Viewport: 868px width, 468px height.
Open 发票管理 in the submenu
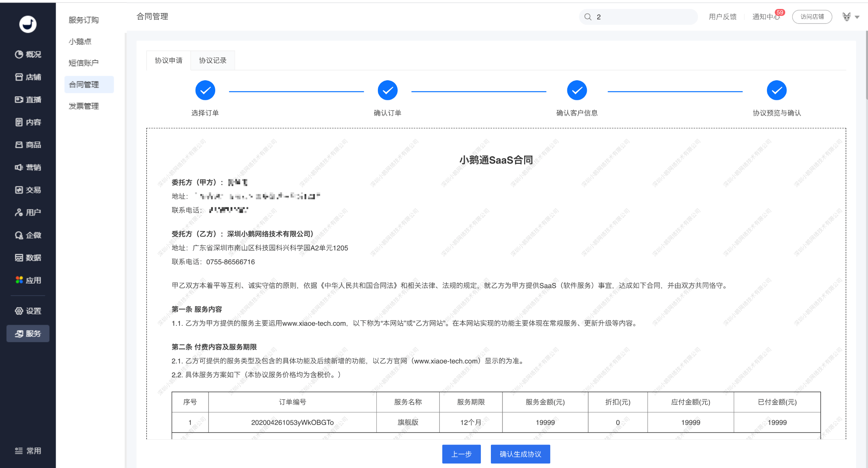tap(84, 106)
